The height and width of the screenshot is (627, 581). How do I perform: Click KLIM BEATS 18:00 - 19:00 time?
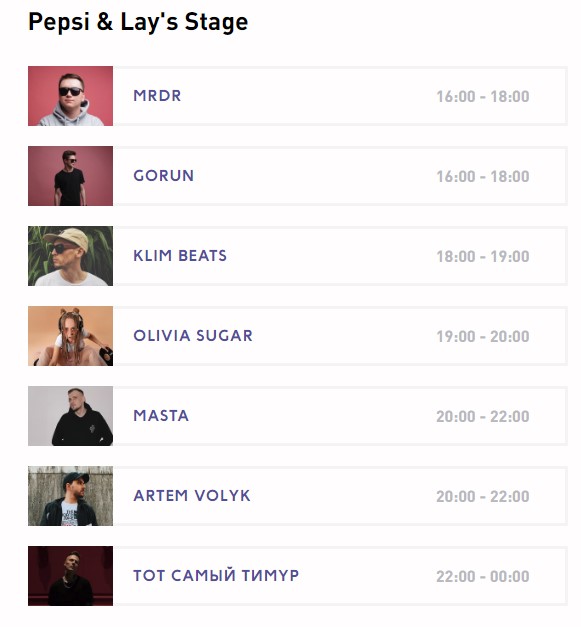[x=483, y=256]
